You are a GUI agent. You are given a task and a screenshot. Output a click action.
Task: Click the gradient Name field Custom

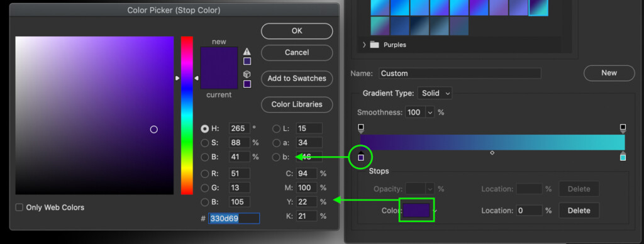coord(460,74)
